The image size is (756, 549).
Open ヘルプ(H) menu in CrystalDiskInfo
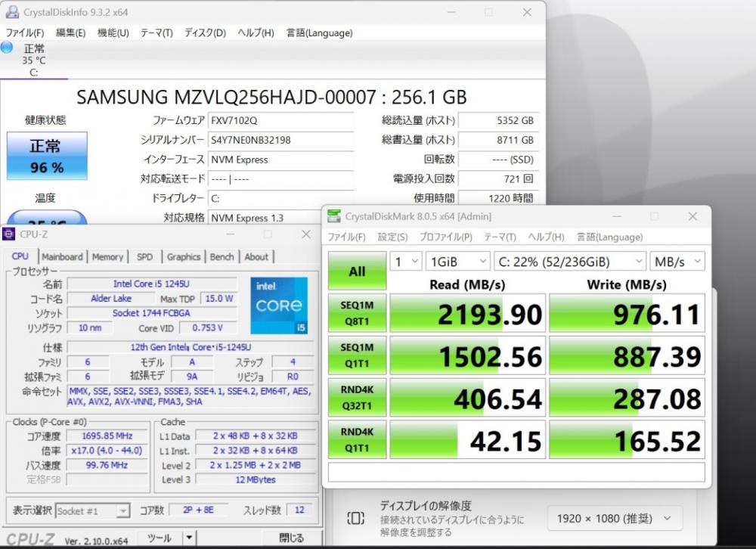click(x=256, y=33)
